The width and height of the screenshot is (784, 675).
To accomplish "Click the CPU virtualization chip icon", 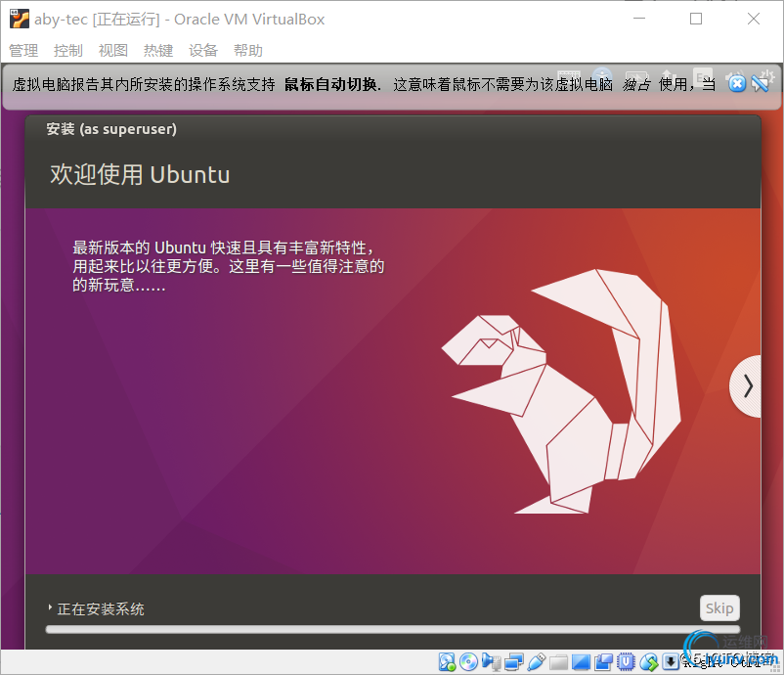I will point(626,662).
